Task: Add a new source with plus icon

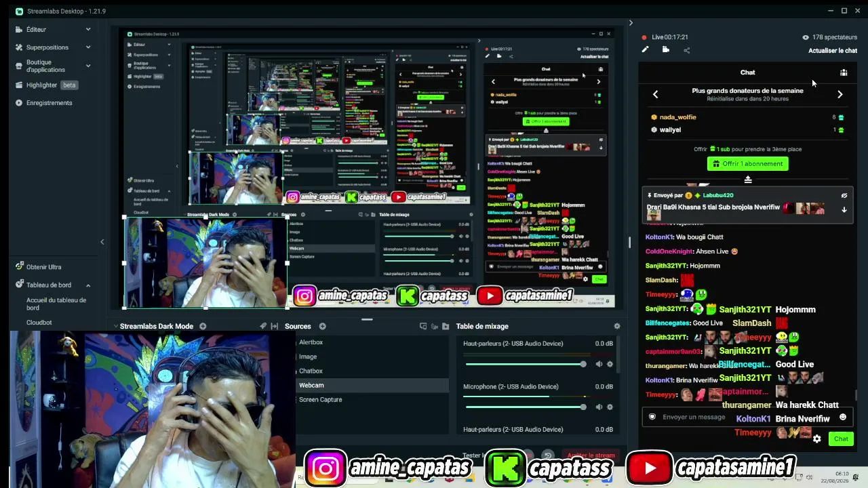Action: pyautogui.click(x=323, y=327)
